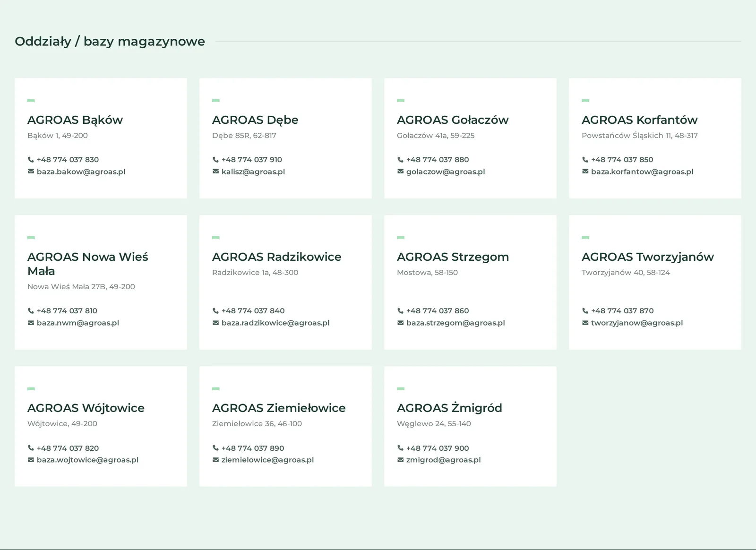The image size is (756, 550).
Task: Click phone icon in AGROAS Gołaczów card
Action: coord(400,160)
